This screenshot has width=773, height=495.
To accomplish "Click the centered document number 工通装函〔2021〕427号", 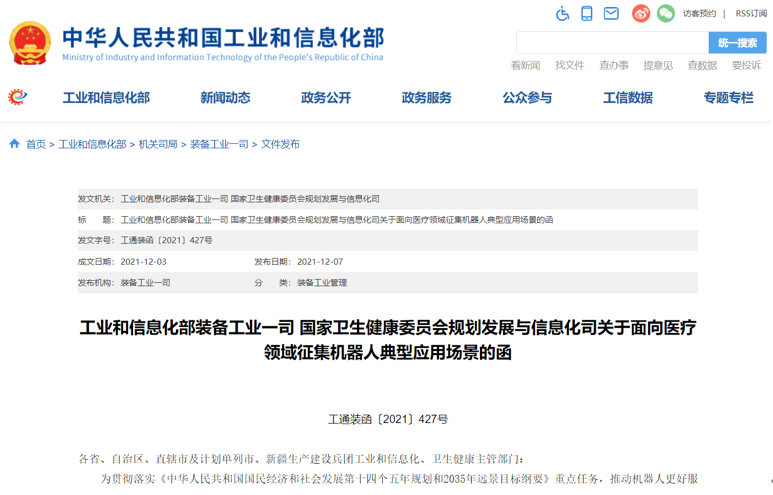I will coord(388,419).
